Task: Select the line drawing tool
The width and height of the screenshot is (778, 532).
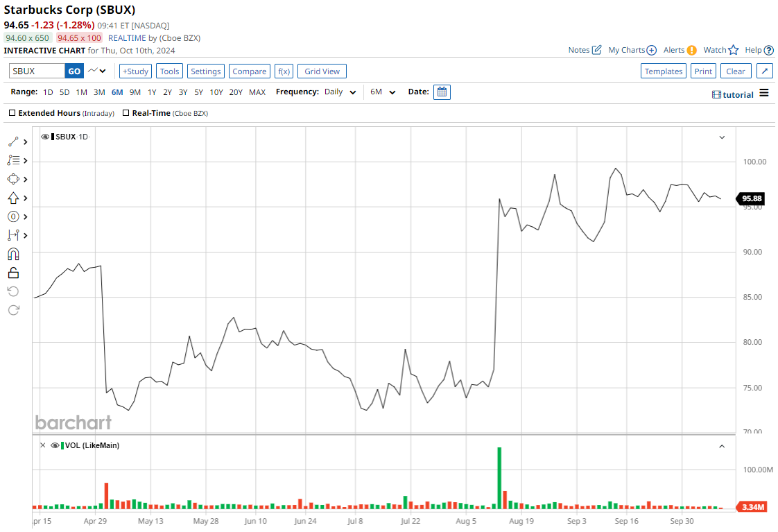Action: pos(13,142)
